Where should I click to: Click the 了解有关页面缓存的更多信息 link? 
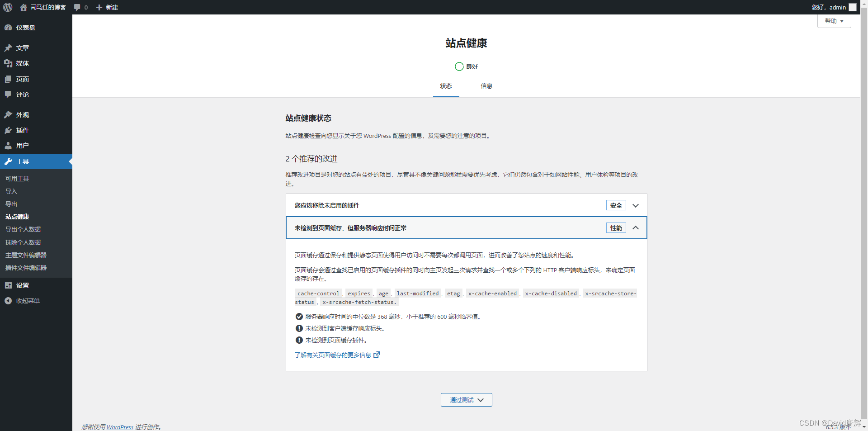click(x=333, y=355)
